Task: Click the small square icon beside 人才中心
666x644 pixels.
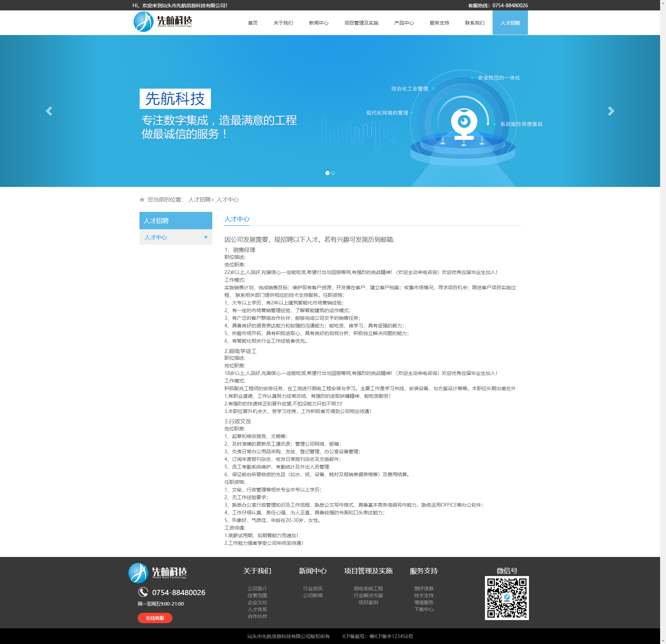Action: tap(206, 237)
